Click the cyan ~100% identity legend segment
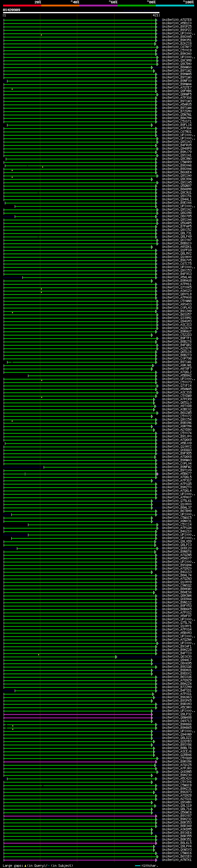This screenshot has height=868, width=197. 175,6
